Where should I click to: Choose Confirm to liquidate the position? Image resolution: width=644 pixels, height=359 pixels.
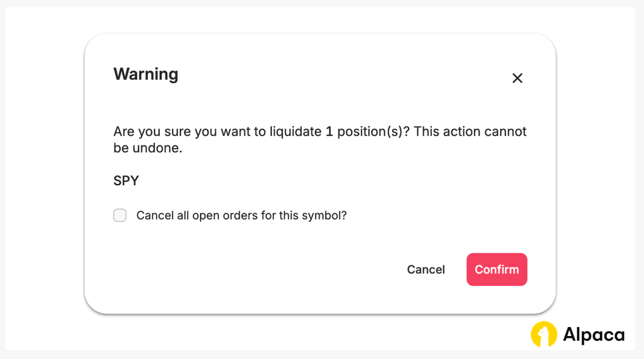pyautogui.click(x=497, y=270)
